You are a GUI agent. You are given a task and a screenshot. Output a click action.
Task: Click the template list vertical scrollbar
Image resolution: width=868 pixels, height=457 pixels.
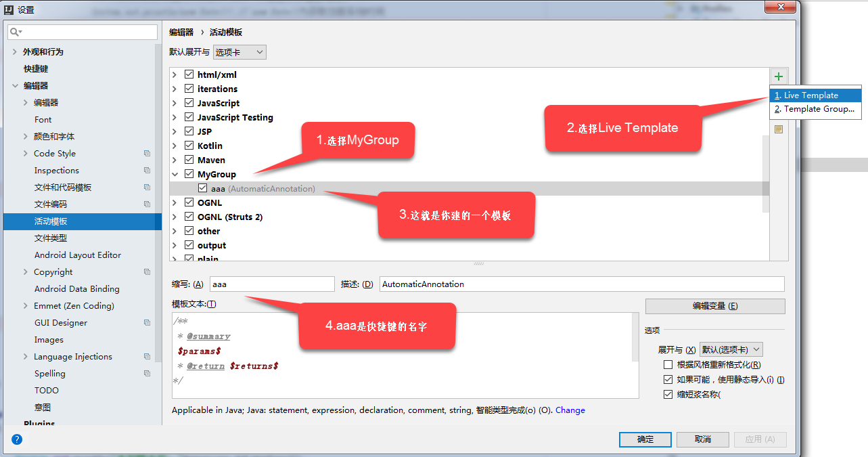click(766, 173)
